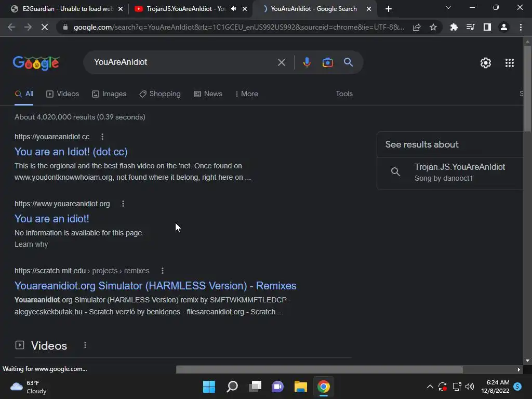Open You are an Idiot! (dot cc) result
The image size is (532, 399).
click(71, 152)
